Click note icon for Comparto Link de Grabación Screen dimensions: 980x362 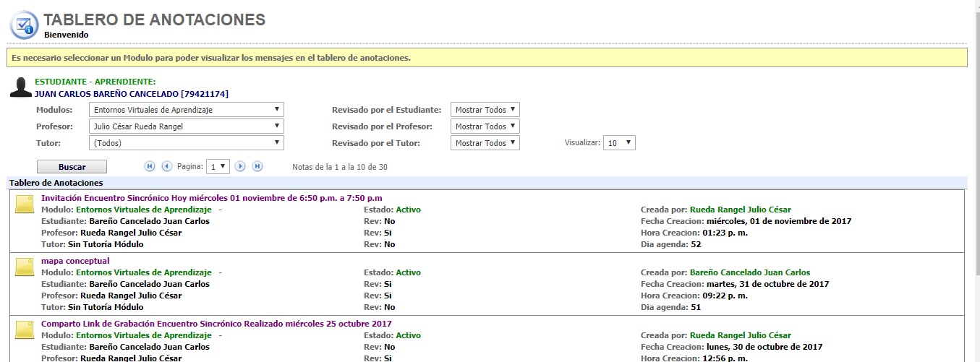(x=25, y=331)
